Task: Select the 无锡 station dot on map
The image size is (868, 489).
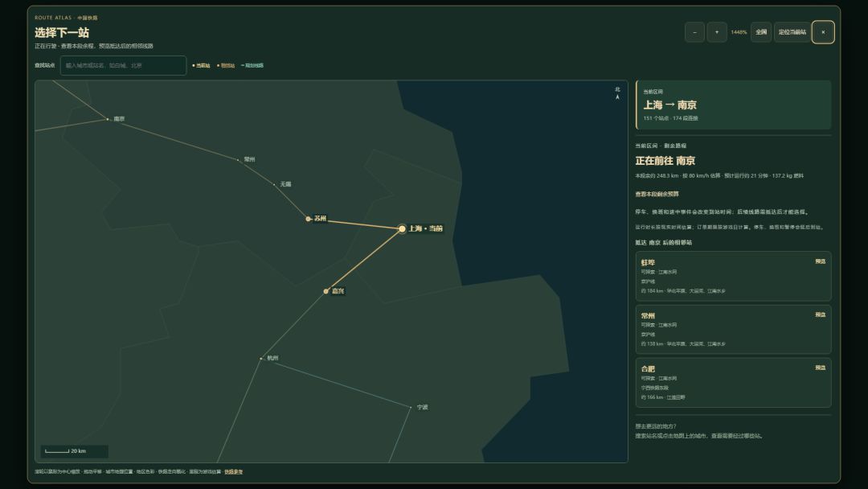Action: click(274, 184)
